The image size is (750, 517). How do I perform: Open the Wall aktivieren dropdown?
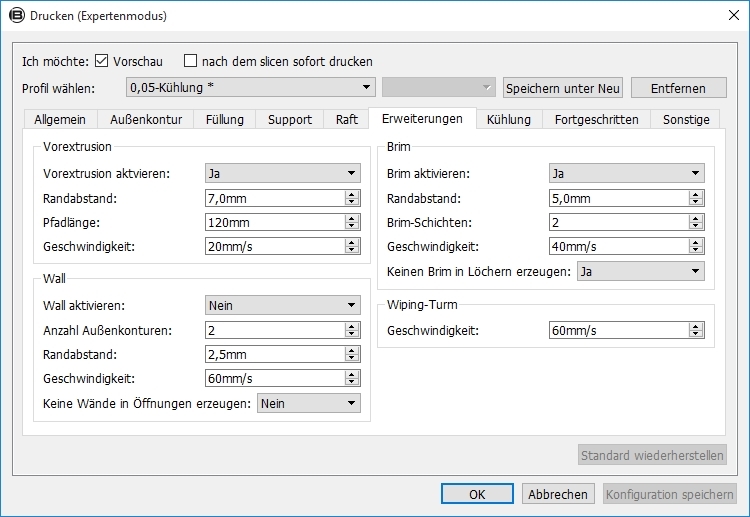(283, 305)
